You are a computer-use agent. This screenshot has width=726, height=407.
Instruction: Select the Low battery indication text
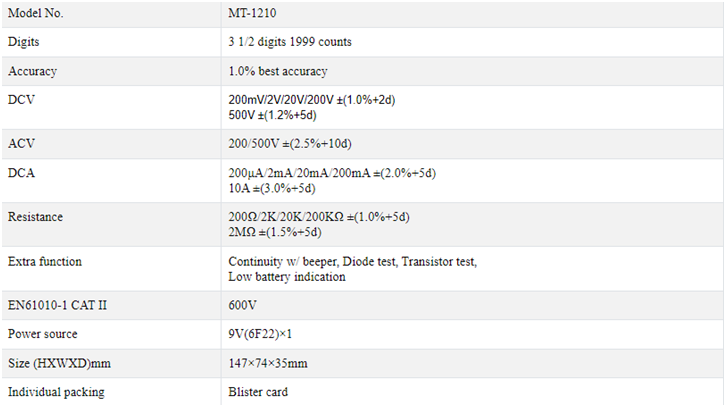pos(287,277)
